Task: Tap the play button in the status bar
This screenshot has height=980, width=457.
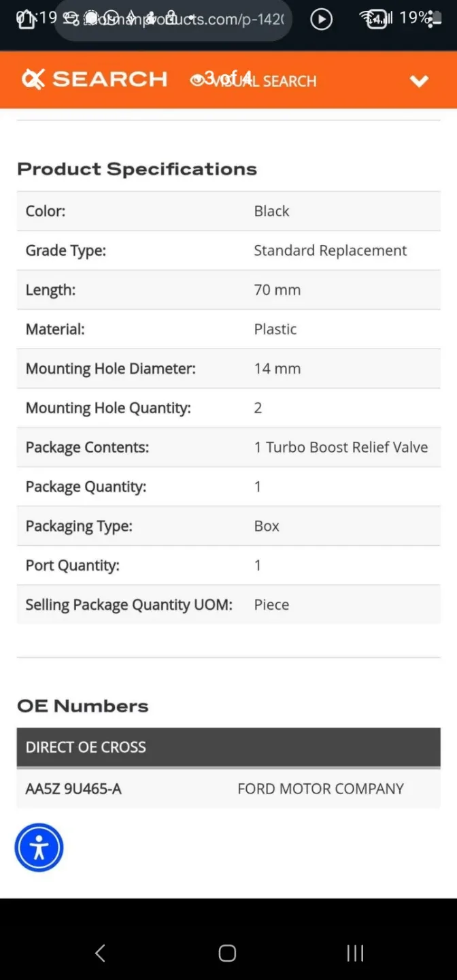Action: 321,18
